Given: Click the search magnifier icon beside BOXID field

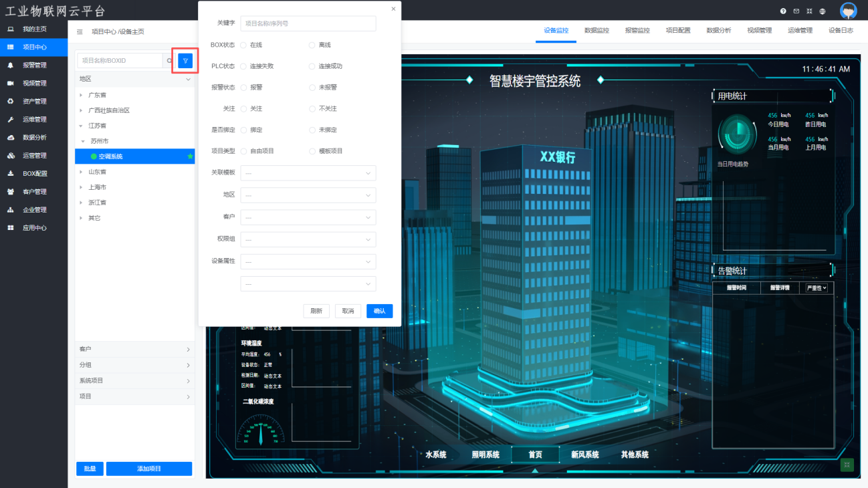Looking at the screenshot, I should [169, 61].
